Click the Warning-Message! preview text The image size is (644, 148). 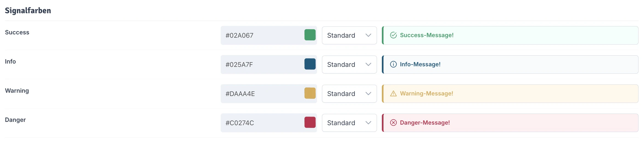point(426,94)
